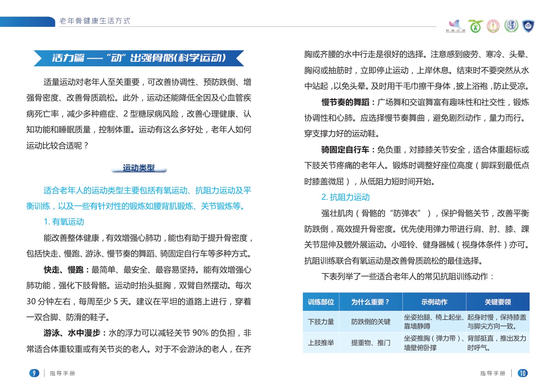Click the line starting 强壮肌肉（骨骼的“防弹衣”）
Image resolution: width=556 pixels, height=392 pixels.
(425, 213)
